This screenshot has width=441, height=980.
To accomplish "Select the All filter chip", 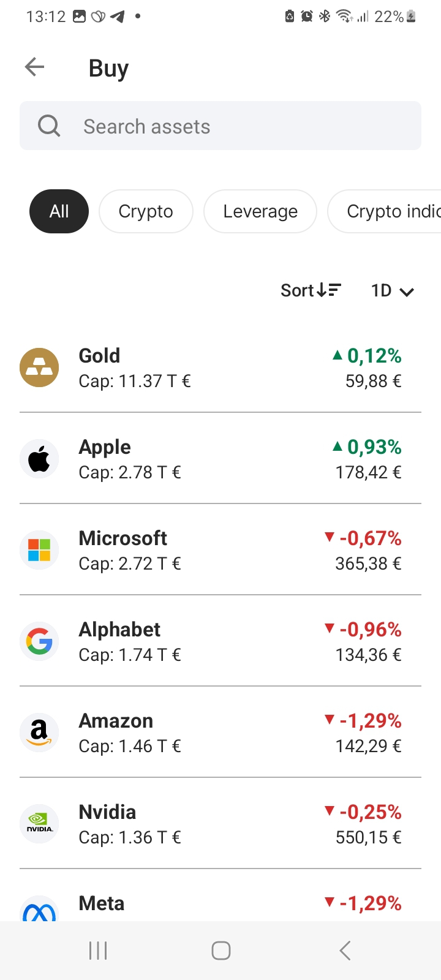I will (x=59, y=211).
